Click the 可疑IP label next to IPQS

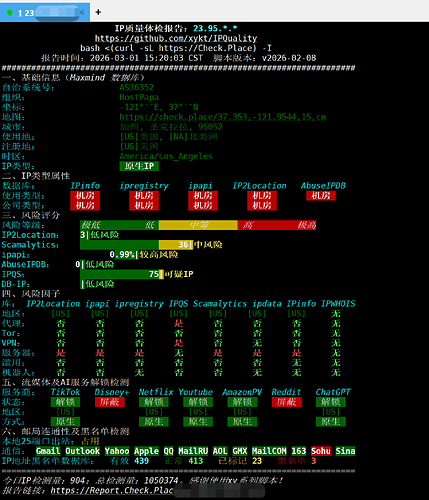179,274
